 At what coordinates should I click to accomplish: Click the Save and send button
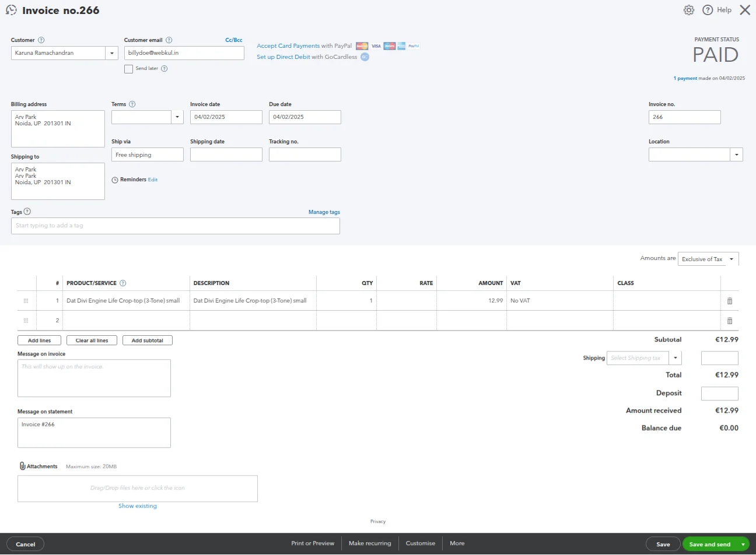click(709, 545)
